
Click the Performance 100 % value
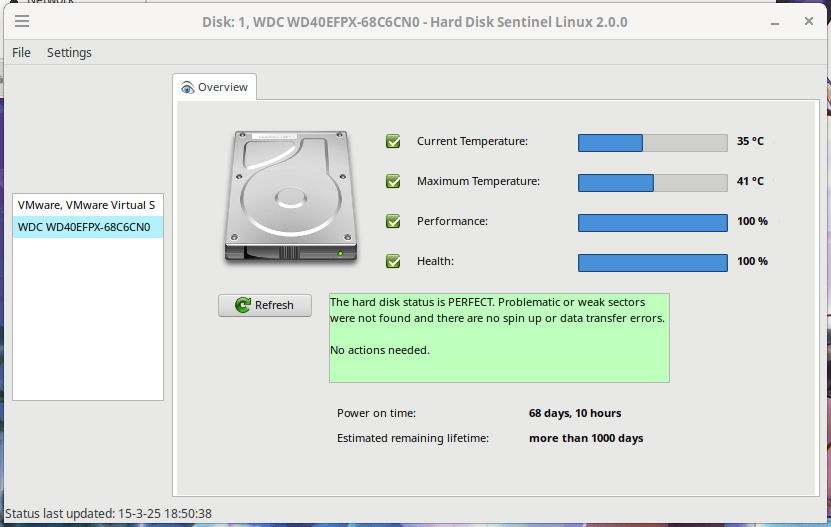752,221
